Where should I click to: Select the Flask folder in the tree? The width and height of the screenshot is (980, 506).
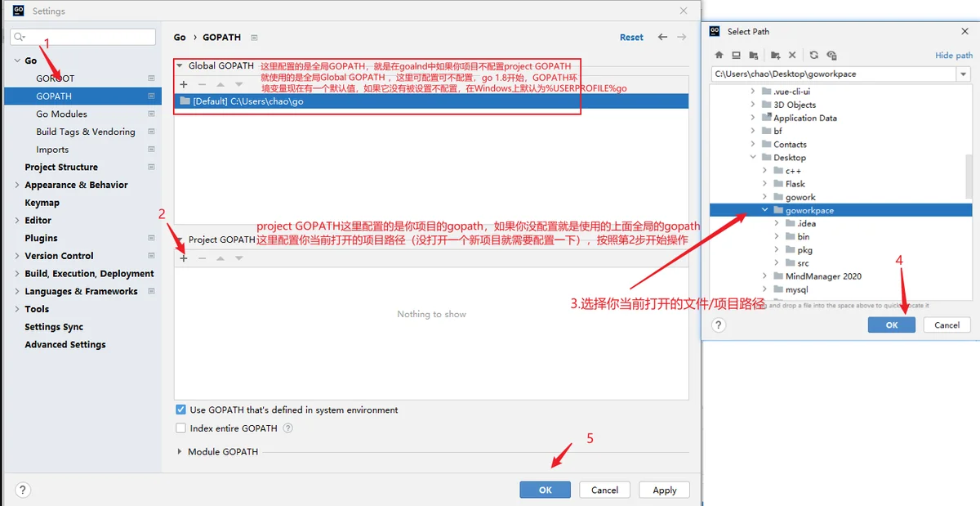tap(795, 184)
